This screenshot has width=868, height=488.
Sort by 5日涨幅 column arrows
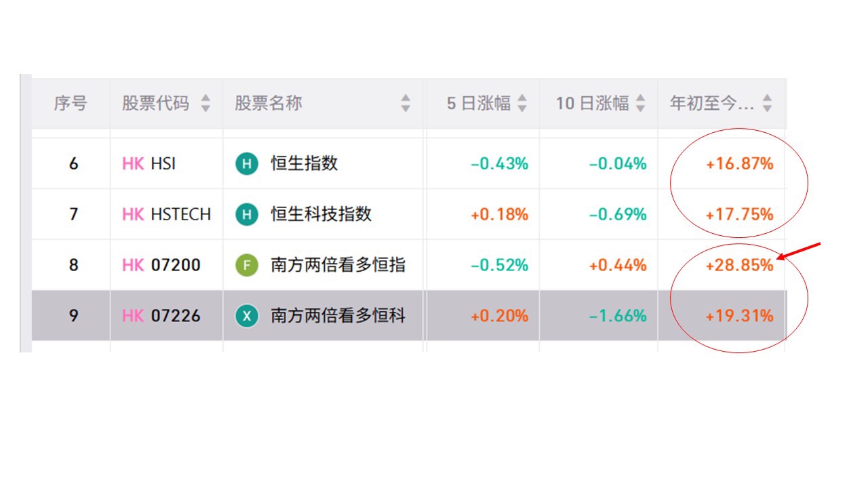coord(522,104)
